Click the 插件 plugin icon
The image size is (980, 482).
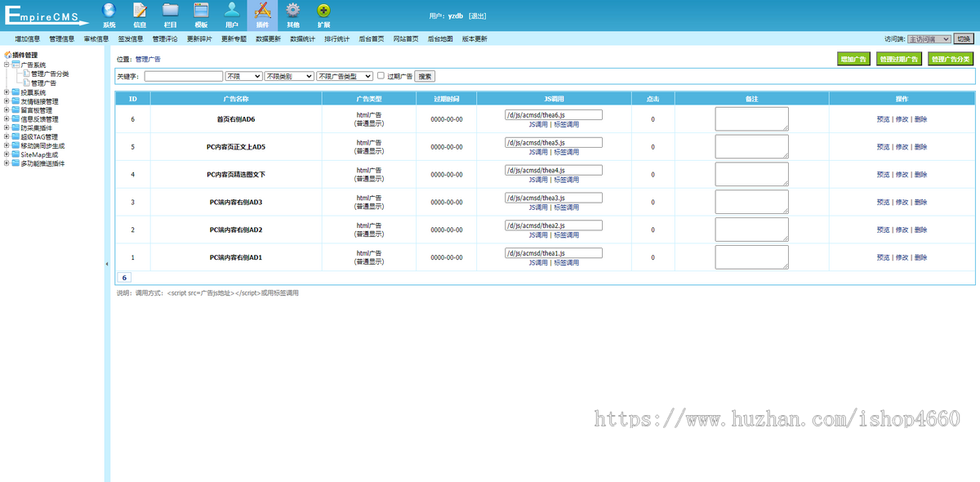pyautogui.click(x=262, y=13)
